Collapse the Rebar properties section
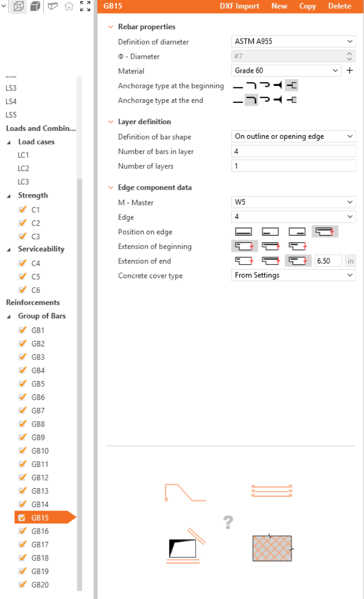This screenshot has height=599, width=364. click(x=110, y=27)
